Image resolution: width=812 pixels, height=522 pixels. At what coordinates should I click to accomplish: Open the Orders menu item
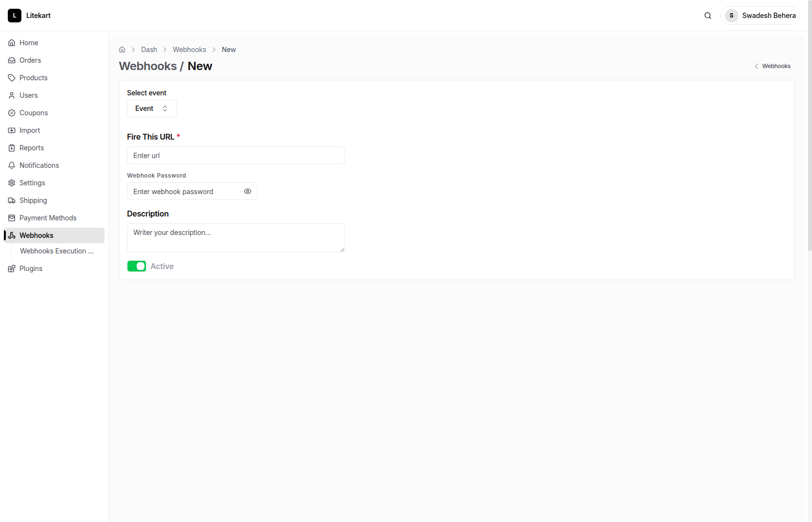pos(54,60)
